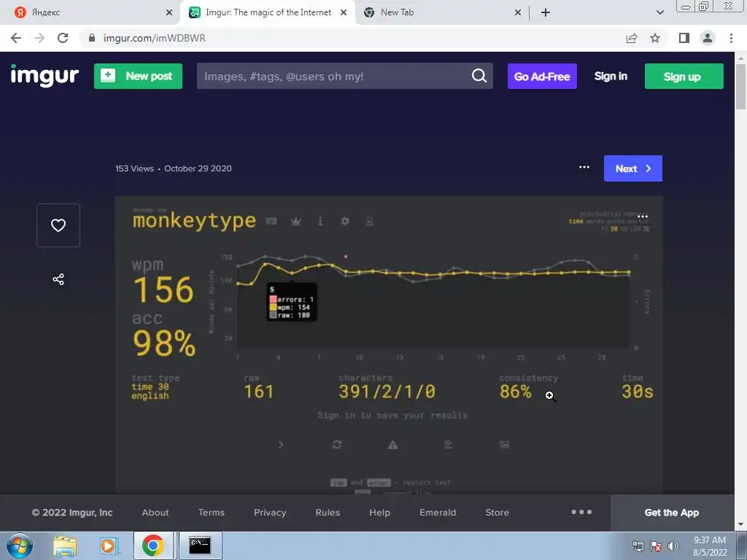Expand more footer links with three dots
This screenshot has width=747, height=560.
coord(581,512)
